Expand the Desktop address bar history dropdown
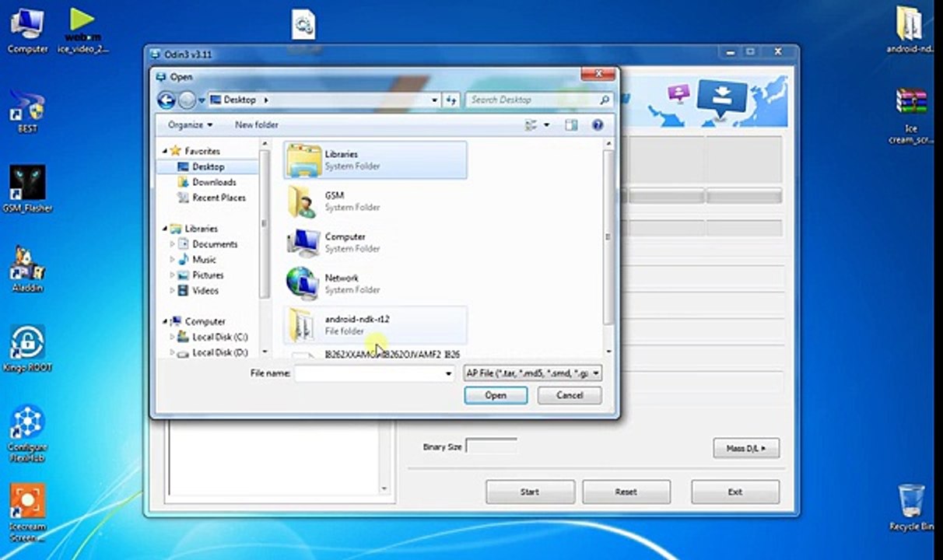The image size is (943, 560). click(x=435, y=100)
